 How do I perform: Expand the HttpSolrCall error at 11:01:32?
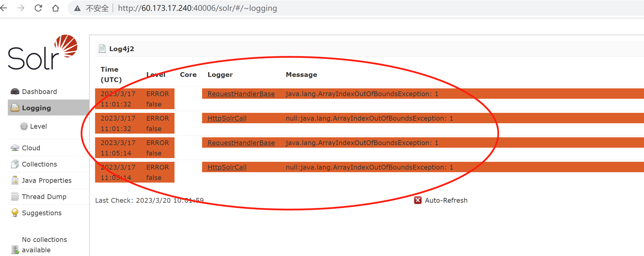click(x=227, y=118)
